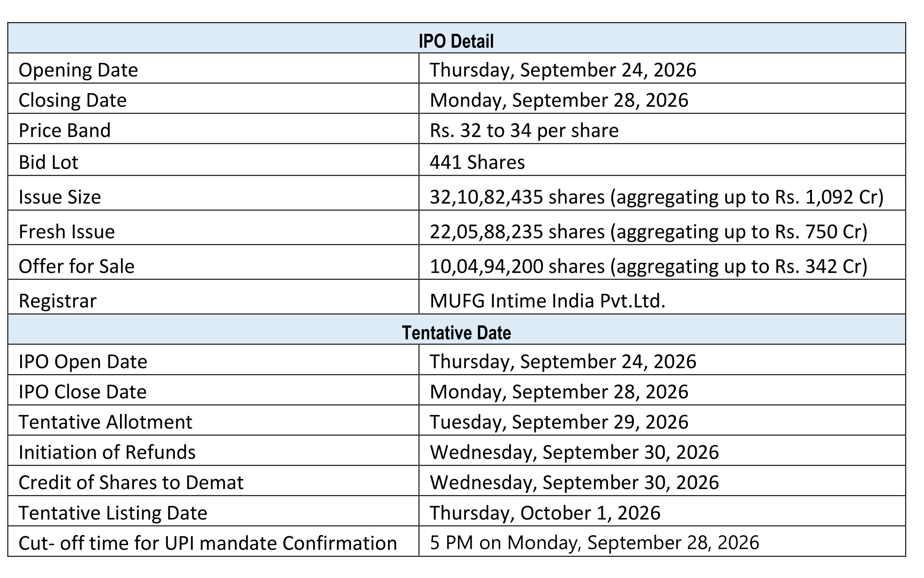
Task: Select the Tentative Allotment date cell
Action: tap(662, 420)
